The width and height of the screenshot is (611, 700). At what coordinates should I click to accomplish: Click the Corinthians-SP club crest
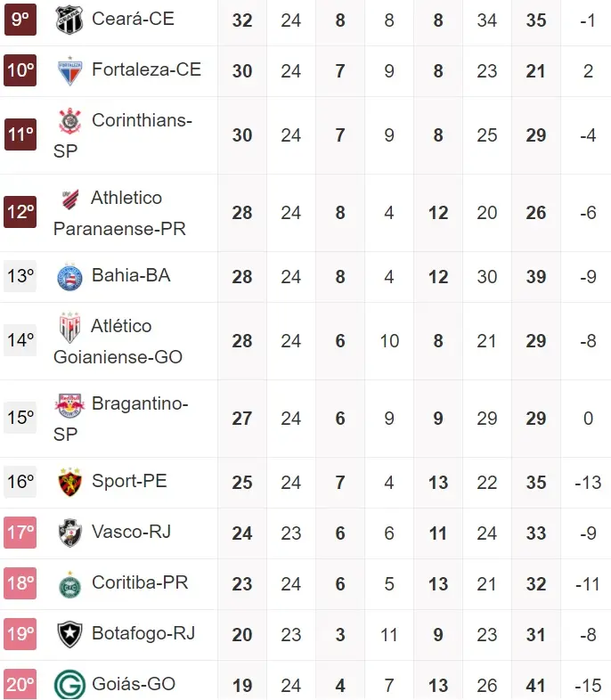click(69, 121)
